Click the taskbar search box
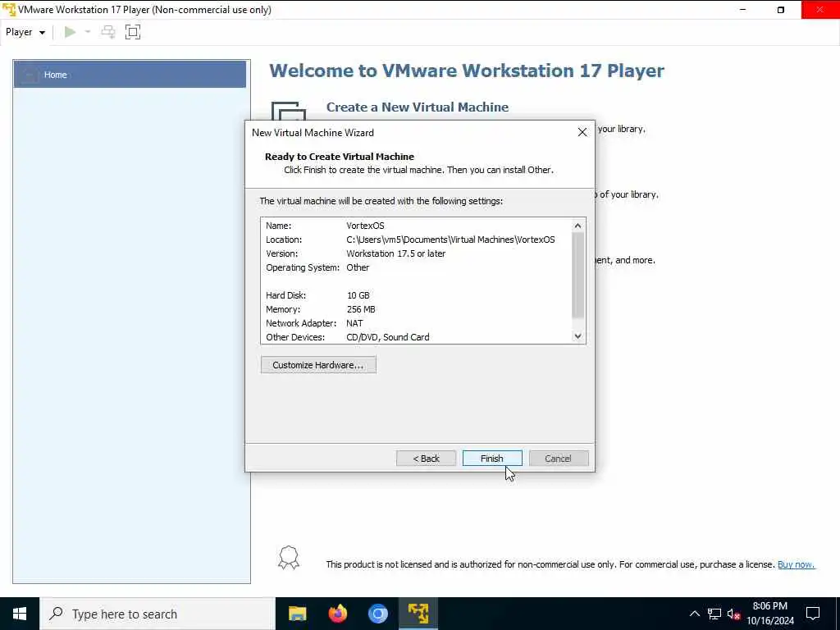840x630 pixels. tap(157, 614)
